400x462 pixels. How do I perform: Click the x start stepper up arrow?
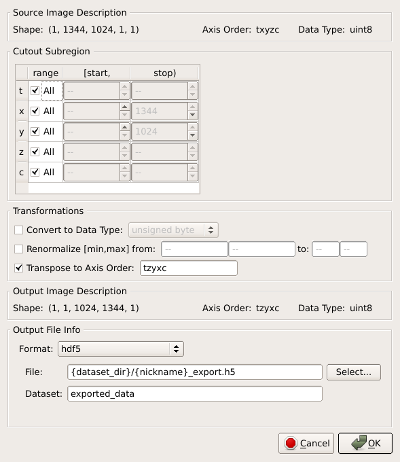(124, 107)
